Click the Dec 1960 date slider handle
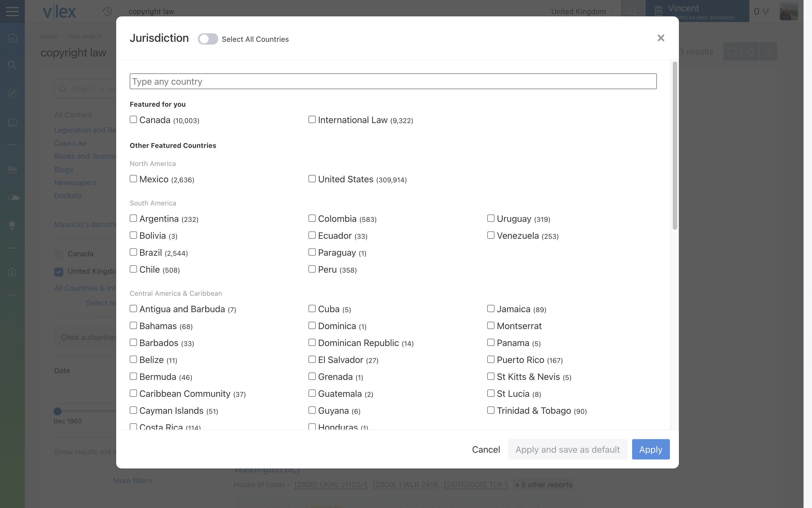This screenshot has height=508, width=812. (58, 411)
